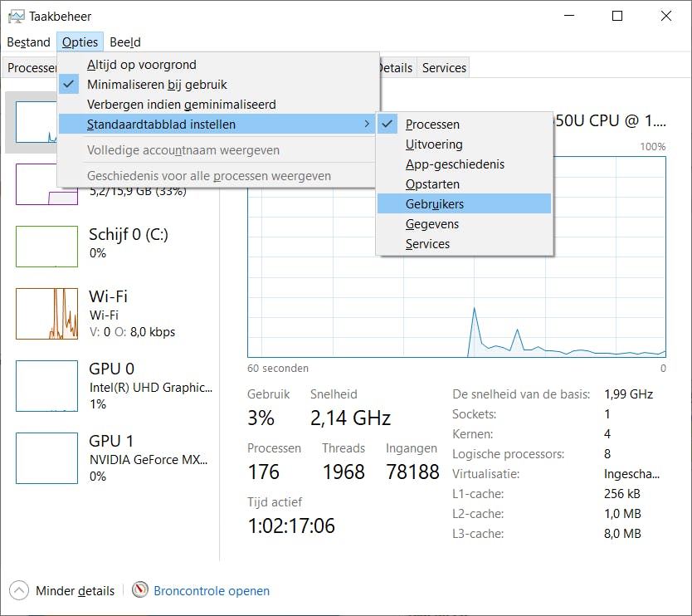Open the Bestand menu
The image size is (692, 616).
(28, 42)
